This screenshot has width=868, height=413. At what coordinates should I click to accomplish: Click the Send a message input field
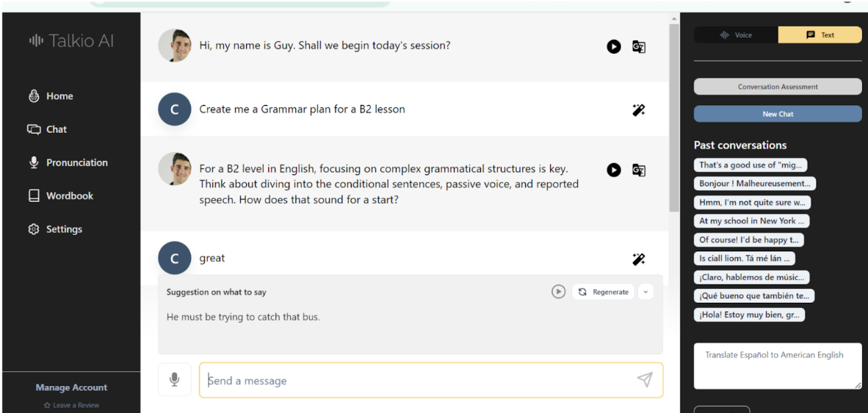(419, 381)
